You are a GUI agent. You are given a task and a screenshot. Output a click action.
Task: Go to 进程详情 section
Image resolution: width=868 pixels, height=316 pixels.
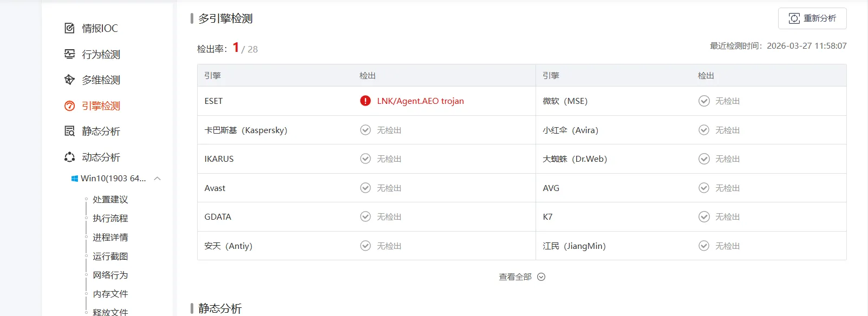tap(110, 238)
